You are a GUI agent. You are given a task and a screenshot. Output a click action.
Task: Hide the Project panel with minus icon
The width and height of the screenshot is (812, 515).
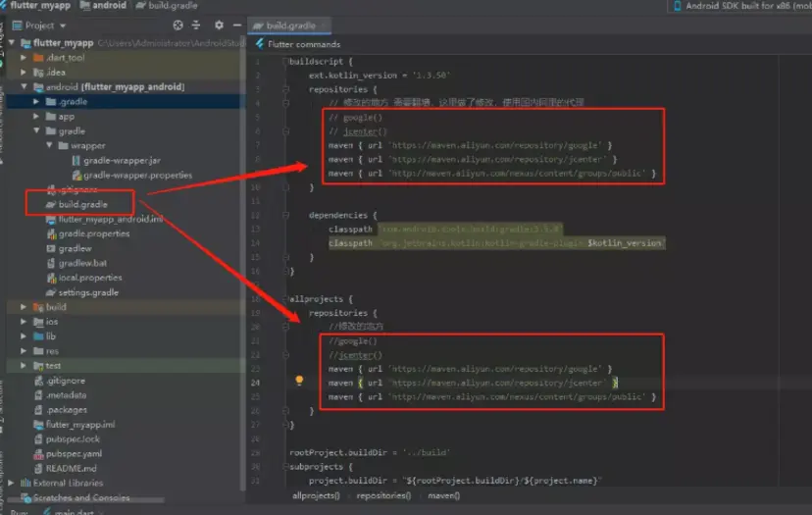point(237,25)
